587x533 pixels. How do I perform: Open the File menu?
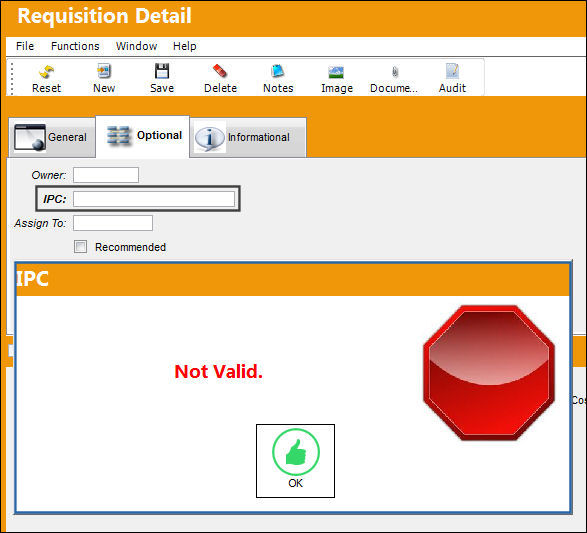tap(25, 46)
